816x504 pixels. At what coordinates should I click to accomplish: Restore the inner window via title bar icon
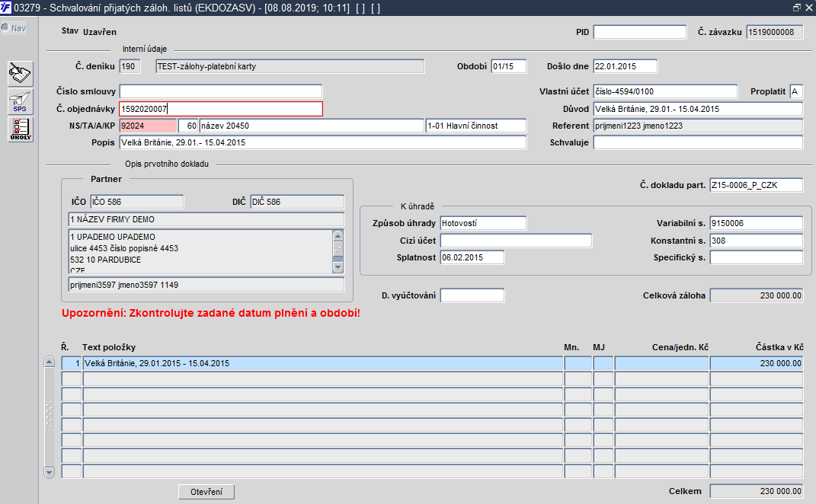pos(797,8)
